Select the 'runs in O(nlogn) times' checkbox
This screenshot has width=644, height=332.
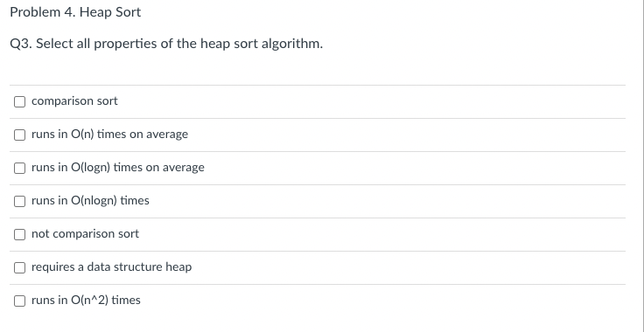click(x=20, y=201)
